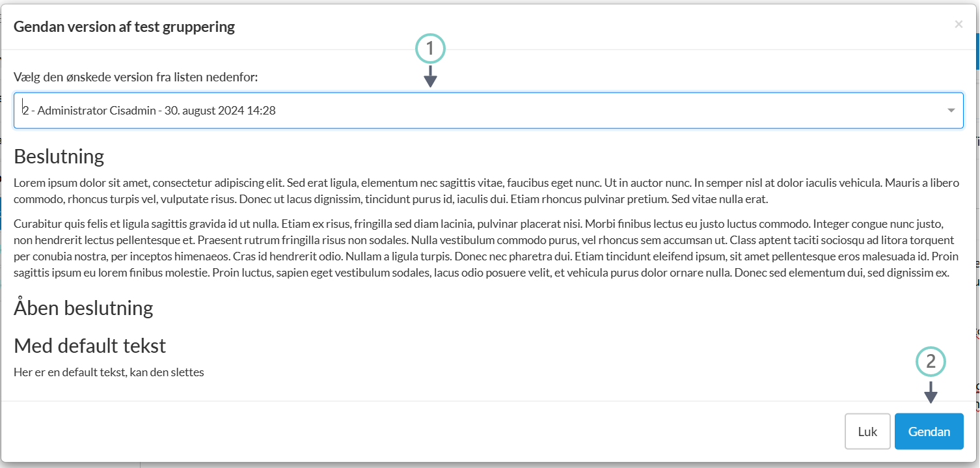This screenshot has height=468, width=980.
Task: Close the dialog with the X icon
Action: [x=959, y=24]
